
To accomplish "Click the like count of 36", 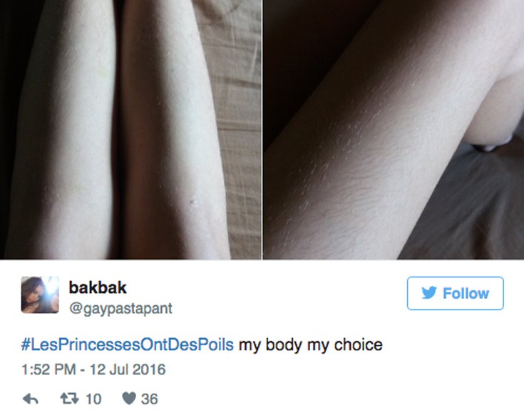I will click(x=149, y=399).
